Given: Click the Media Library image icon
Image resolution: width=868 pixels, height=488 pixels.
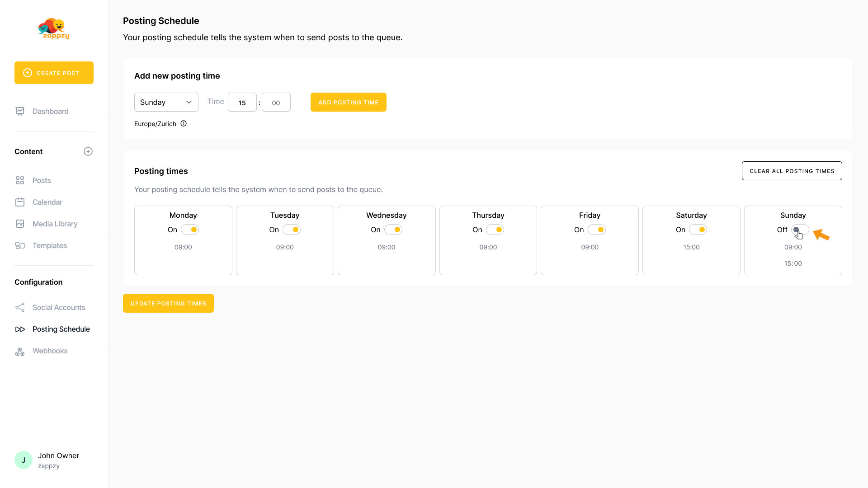Looking at the screenshot, I should click(x=20, y=224).
